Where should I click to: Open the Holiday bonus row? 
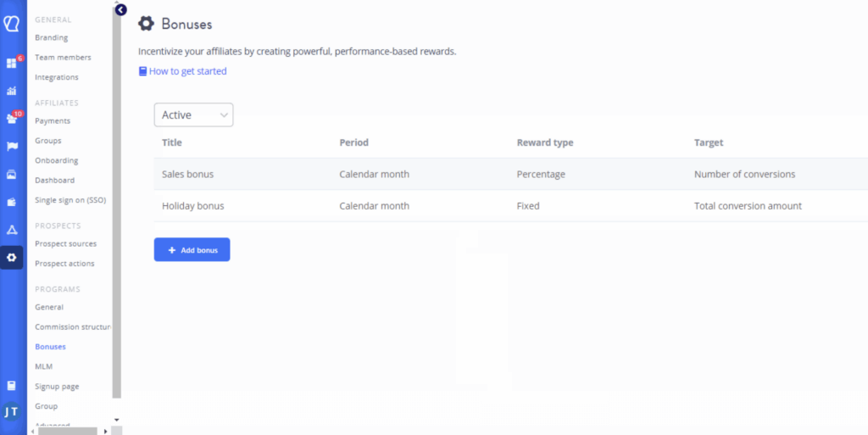[x=511, y=206]
